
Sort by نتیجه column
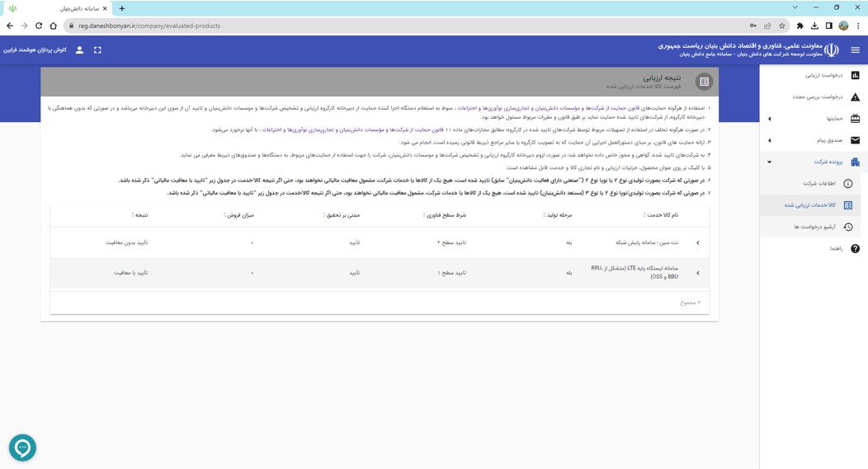click(x=139, y=214)
